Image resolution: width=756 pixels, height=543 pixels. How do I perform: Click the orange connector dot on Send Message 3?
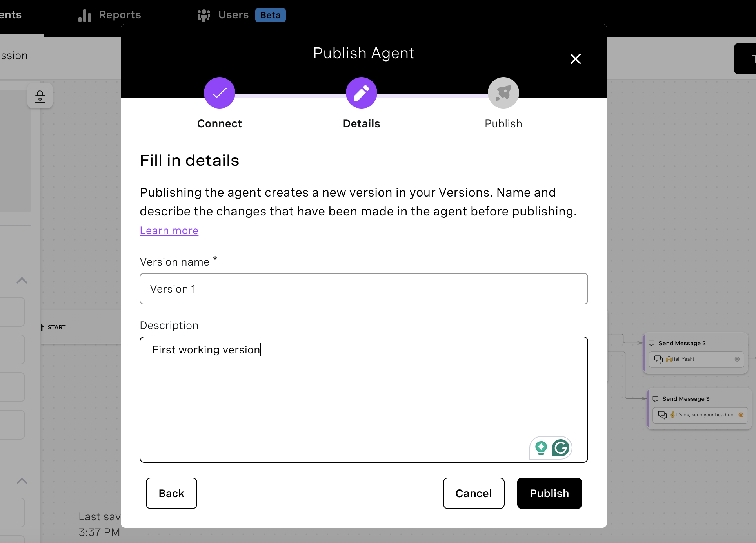[741, 415]
